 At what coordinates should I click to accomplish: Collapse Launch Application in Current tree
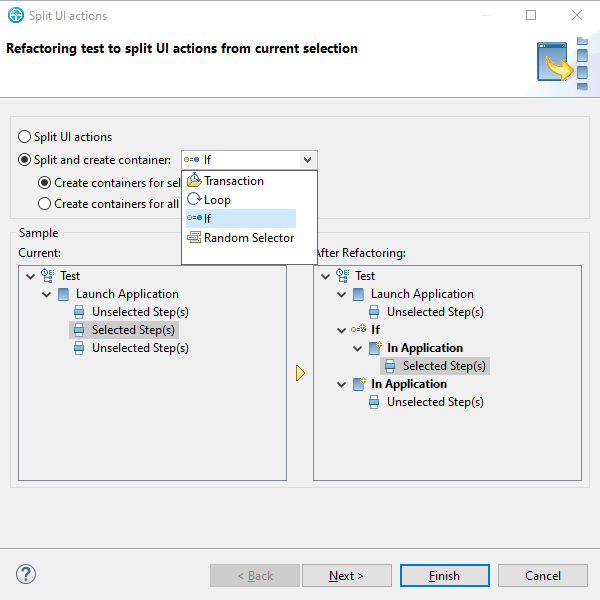pos(46,294)
